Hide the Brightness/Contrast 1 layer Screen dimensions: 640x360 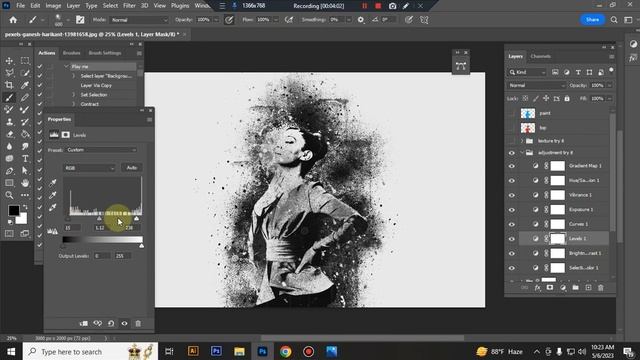point(511,253)
